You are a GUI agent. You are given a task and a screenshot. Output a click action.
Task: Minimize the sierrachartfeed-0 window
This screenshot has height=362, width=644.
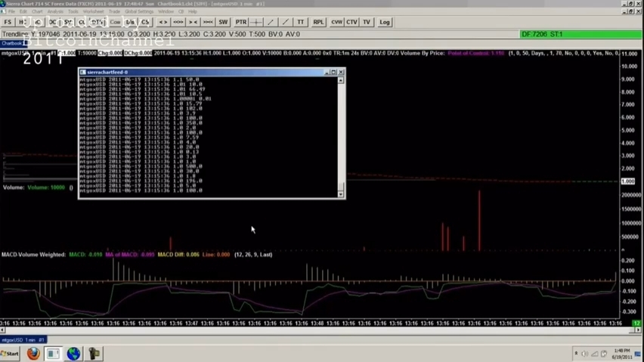pyautogui.click(x=327, y=73)
